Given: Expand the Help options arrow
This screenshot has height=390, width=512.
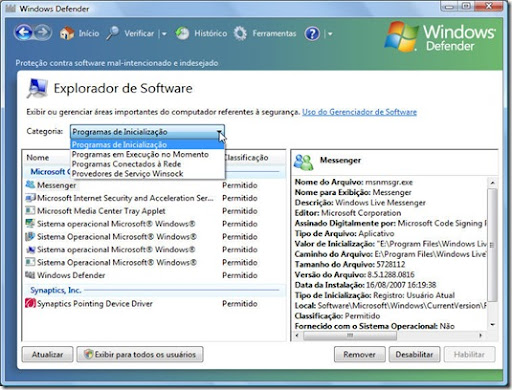Looking at the screenshot, I should click(330, 34).
